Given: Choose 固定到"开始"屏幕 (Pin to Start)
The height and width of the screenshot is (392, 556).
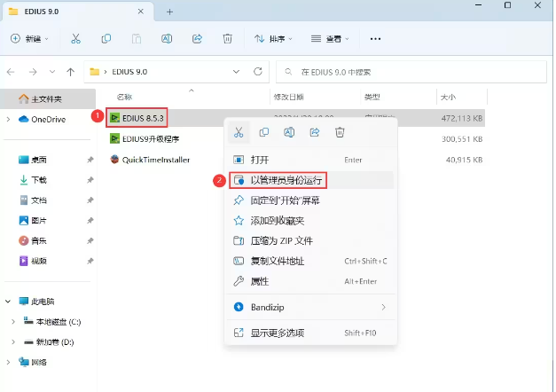Looking at the screenshot, I should 310,200.
